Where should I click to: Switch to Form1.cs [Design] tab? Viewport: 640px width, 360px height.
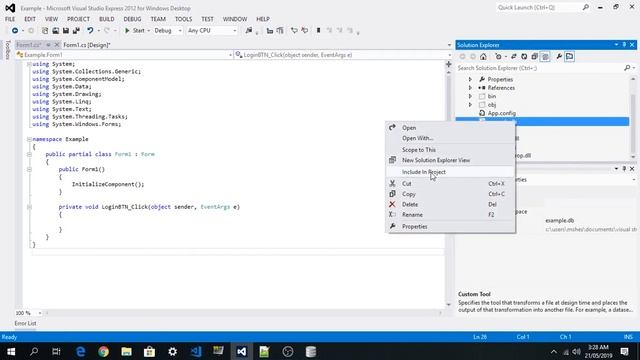coord(87,45)
